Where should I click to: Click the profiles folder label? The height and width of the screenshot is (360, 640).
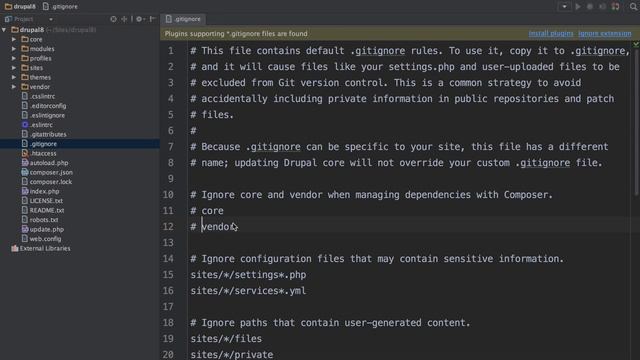coord(40,58)
